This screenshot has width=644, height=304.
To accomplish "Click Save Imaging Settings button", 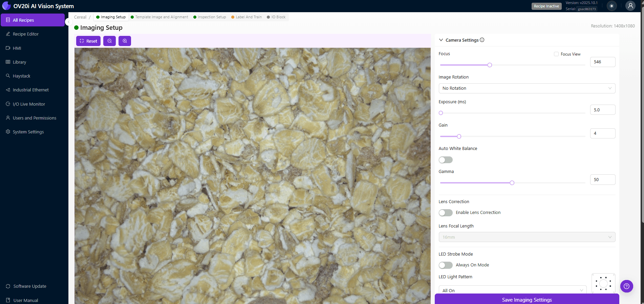I will (x=527, y=300).
